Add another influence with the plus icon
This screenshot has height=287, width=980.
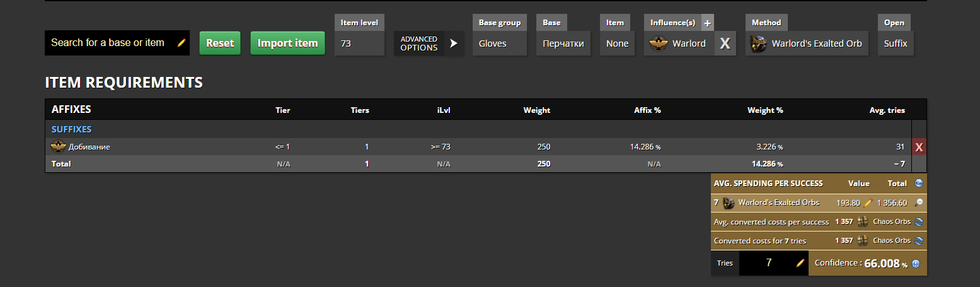point(707,23)
